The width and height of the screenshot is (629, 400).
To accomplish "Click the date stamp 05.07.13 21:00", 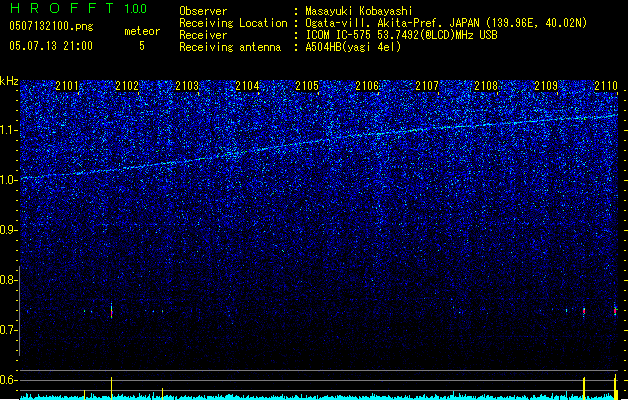I will (x=51, y=46).
